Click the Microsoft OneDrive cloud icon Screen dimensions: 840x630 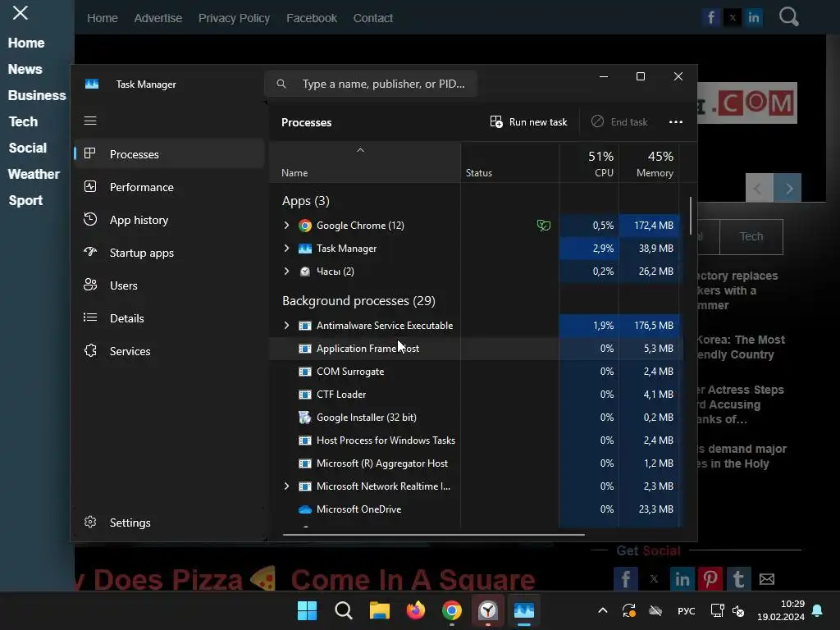[x=305, y=509]
